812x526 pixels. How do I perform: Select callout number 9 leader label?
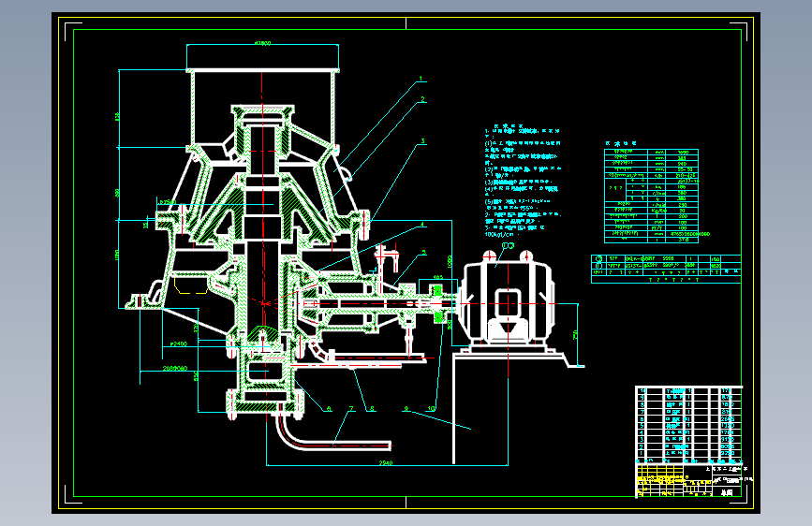point(406,408)
